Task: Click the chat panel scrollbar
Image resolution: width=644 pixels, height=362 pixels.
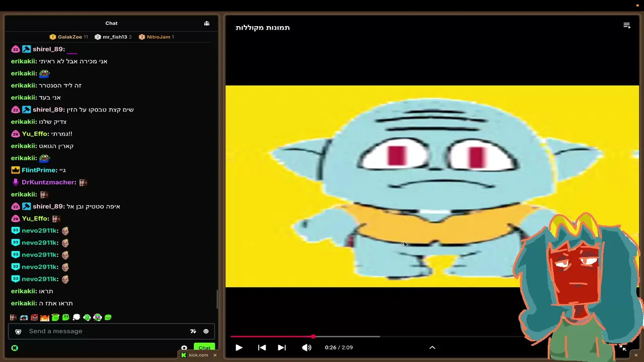Action: tap(218, 299)
